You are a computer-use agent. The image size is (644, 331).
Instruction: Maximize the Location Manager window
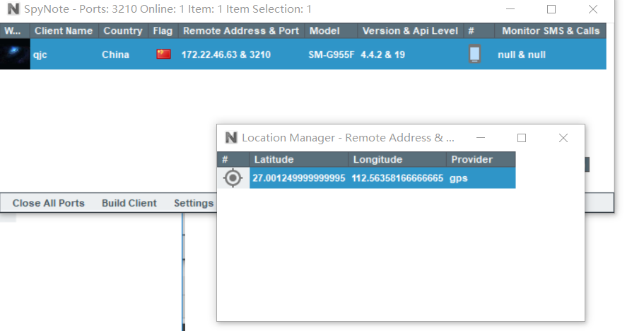pos(522,138)
